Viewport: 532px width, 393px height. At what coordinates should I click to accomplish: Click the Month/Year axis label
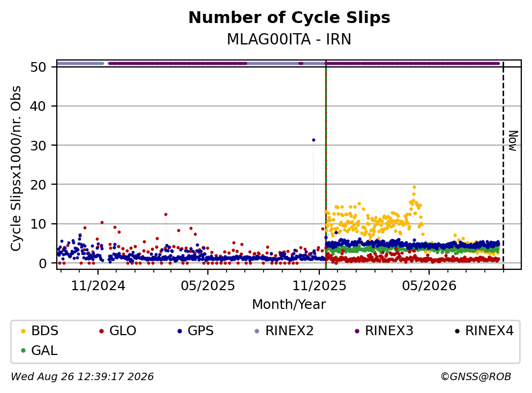pos(289,305)
